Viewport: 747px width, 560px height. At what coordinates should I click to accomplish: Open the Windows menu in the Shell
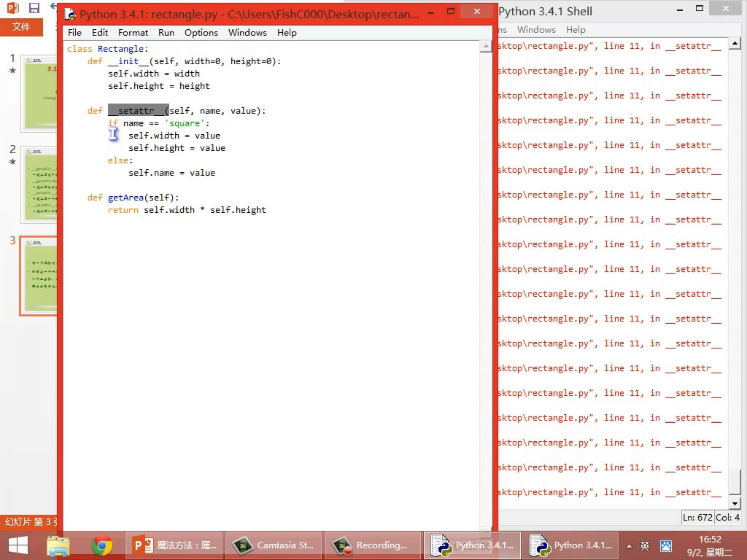pyautogui.click(x=536, y=30)
